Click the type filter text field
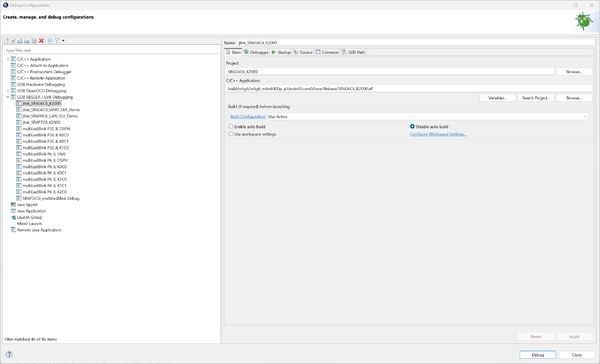The width and height of the screenshot is (600, 364). point(111,50)
